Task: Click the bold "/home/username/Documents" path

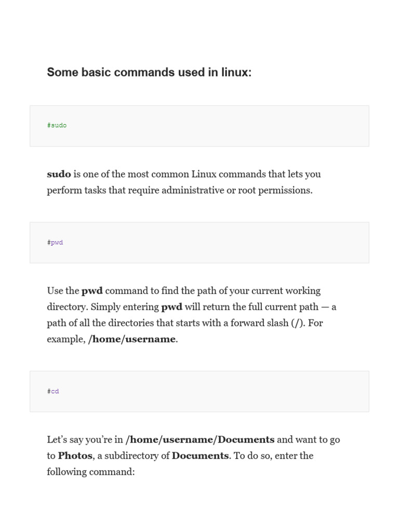Action: point(201,440)
